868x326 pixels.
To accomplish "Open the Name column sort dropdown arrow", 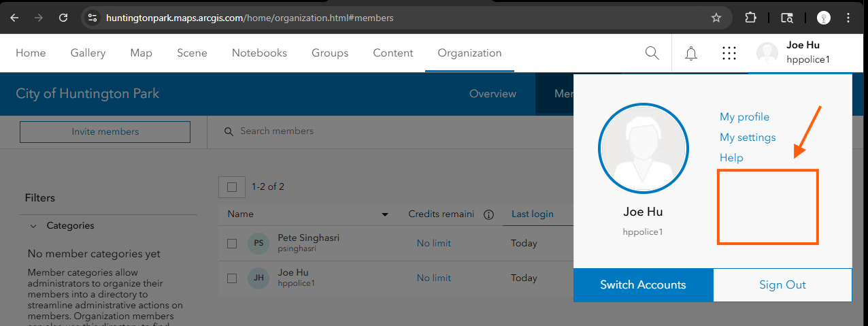I will coord(385,214).
